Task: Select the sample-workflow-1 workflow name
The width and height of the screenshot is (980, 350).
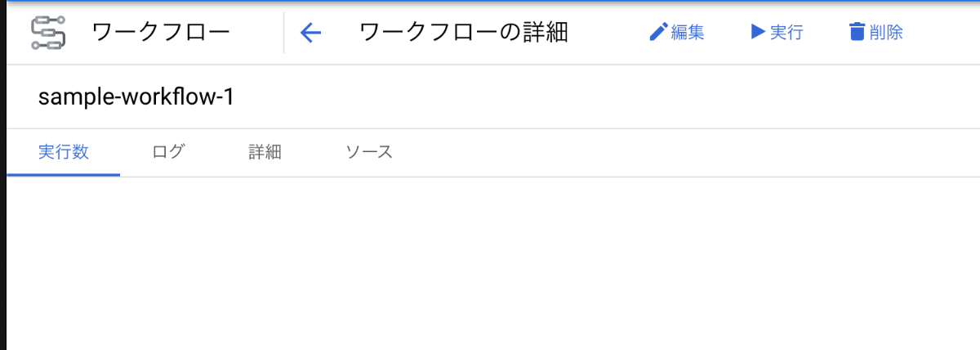Action: click(x=136, y=97)
